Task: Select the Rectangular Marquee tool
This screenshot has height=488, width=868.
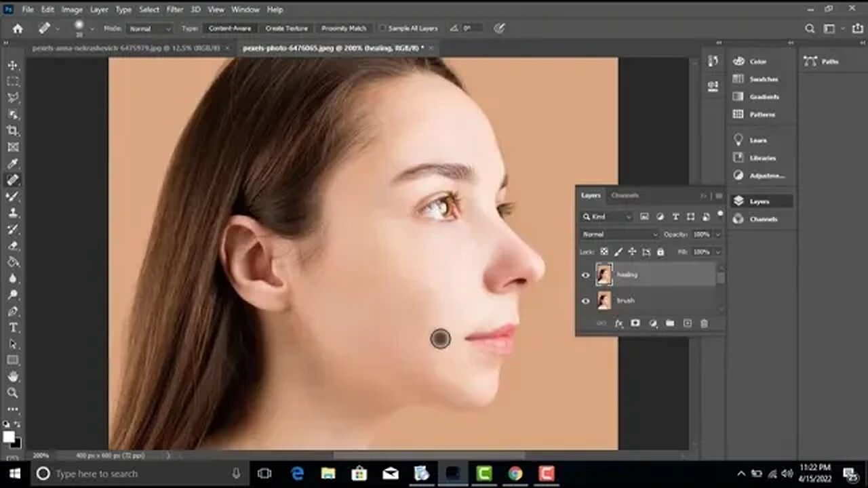Action: point(13,81)
